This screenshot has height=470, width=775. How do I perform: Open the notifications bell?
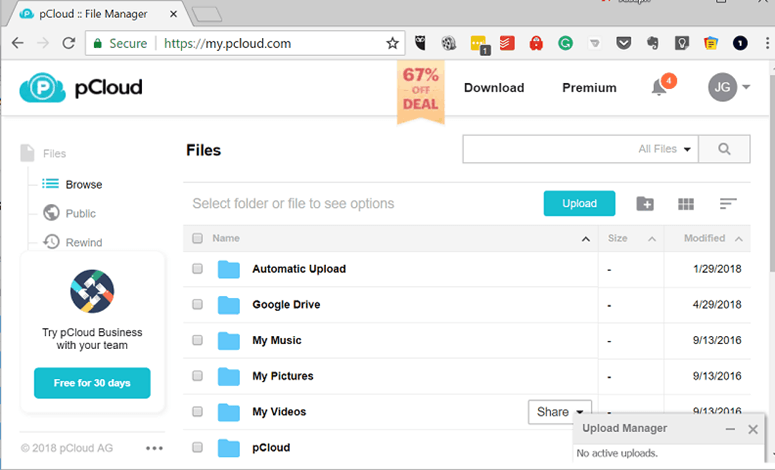coord(659,88)
